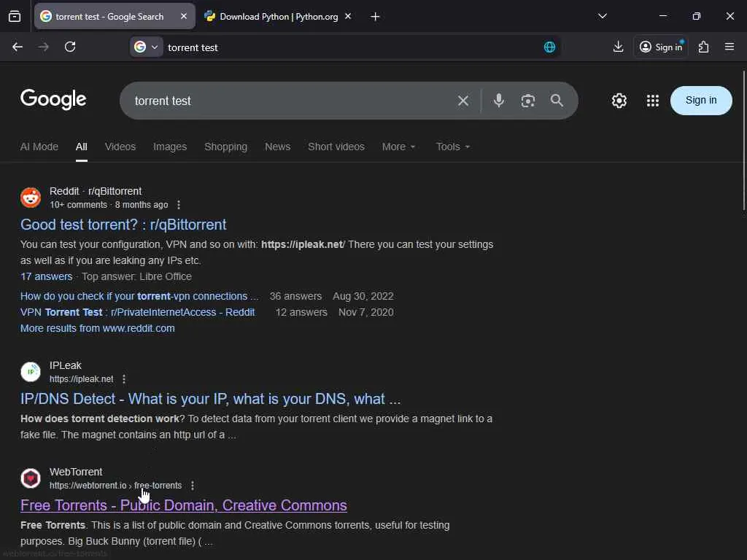747x560 pixels.
Task: Open a new browser tab
Action: [x=376, y=17]
